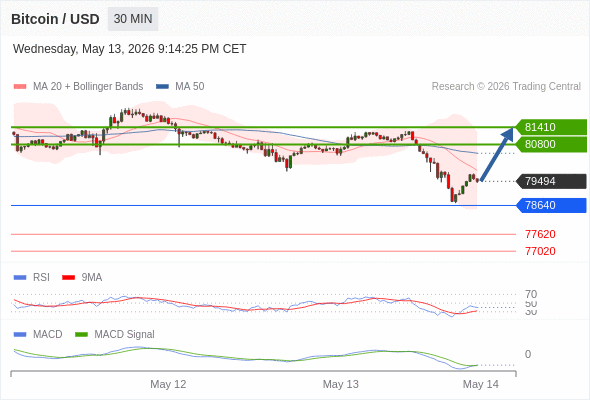Click the blue MA 50 legend swatch

[162, 87]
